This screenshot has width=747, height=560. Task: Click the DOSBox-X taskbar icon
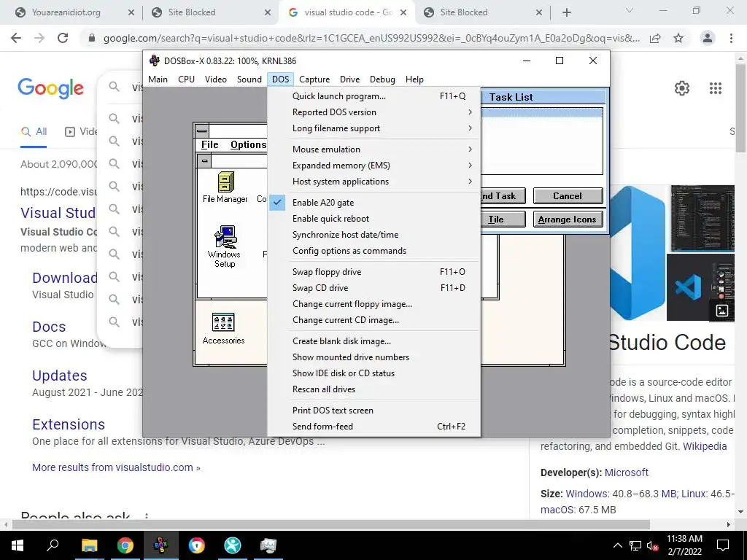(x=161, y=545)
